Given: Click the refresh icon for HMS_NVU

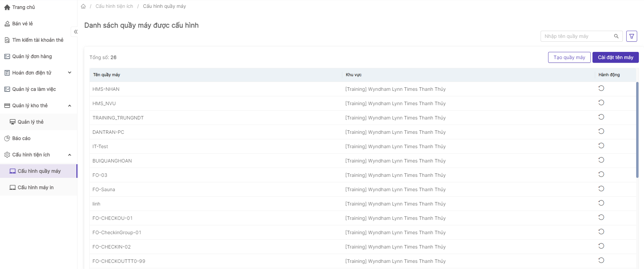Looking at the screenshot, I should [601, 103].
